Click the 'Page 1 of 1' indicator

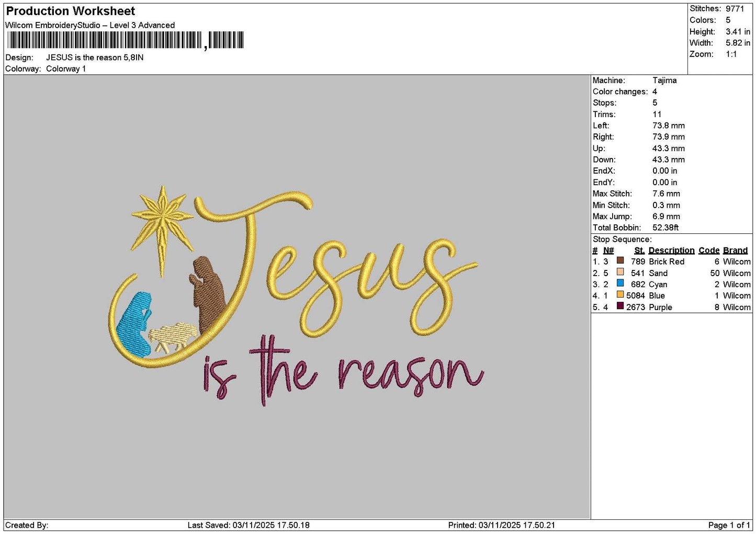pyautogui.click(x=729, y=525)
